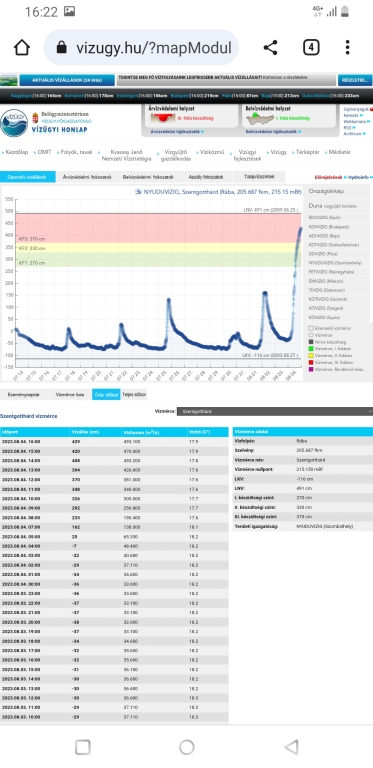373x768 pixels.
Task: Open the Hydroinfo link
Action: [x=359, y=177]
